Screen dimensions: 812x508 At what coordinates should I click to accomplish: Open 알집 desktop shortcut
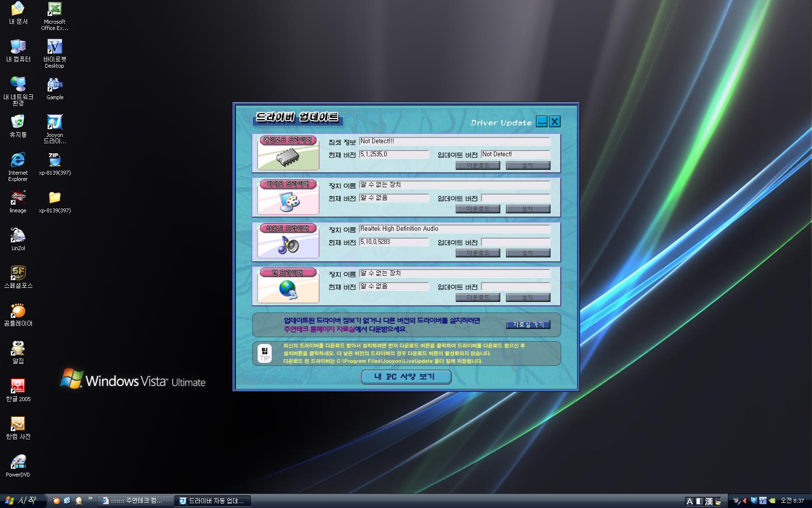[x=18, y=352]
